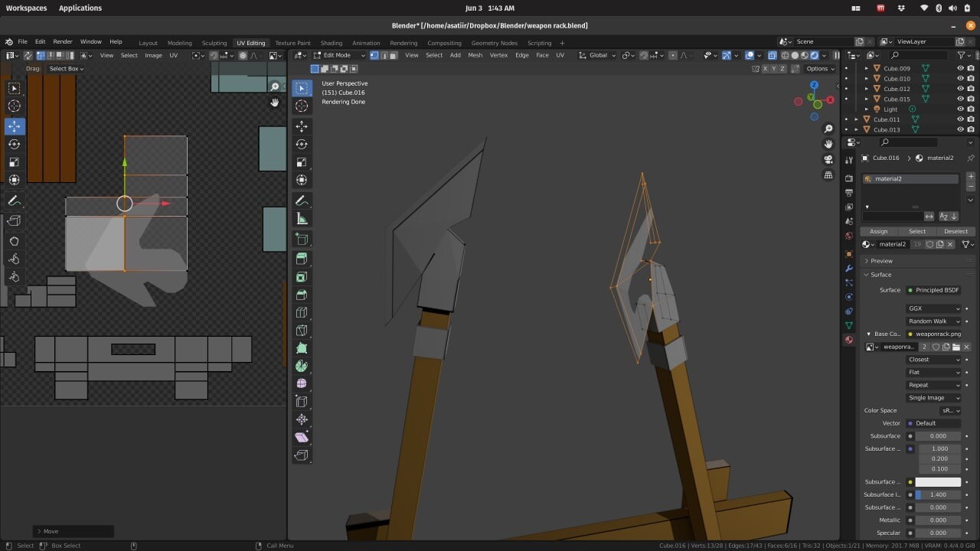Select the Rotate tool in UV editor toolbar
This screenshot has width=980, height=551.
14,144
